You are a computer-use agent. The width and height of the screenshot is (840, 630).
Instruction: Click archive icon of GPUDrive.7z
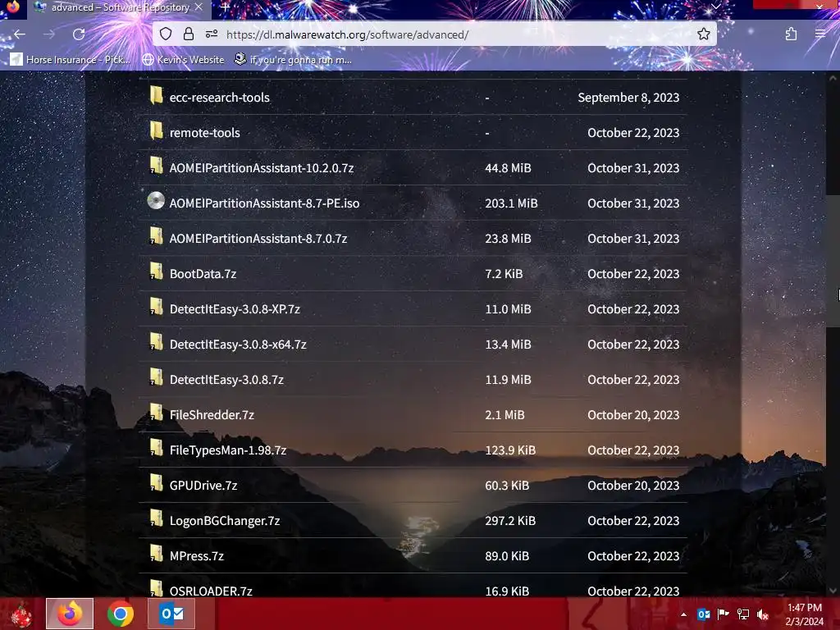(156, 483)
